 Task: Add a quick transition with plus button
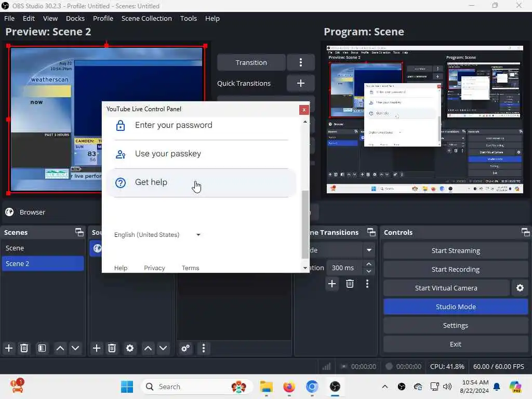(x=301, y=83)
